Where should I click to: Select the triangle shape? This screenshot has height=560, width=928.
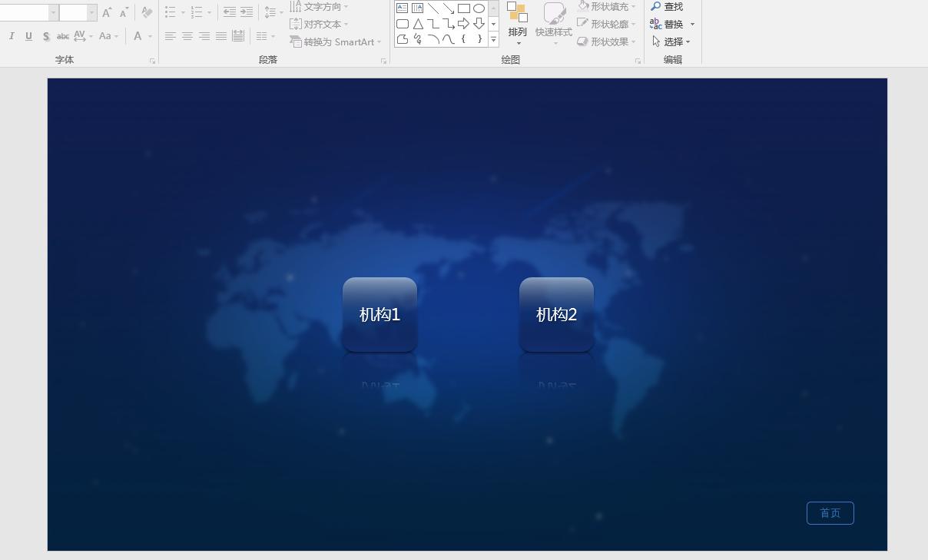point(418,24)
